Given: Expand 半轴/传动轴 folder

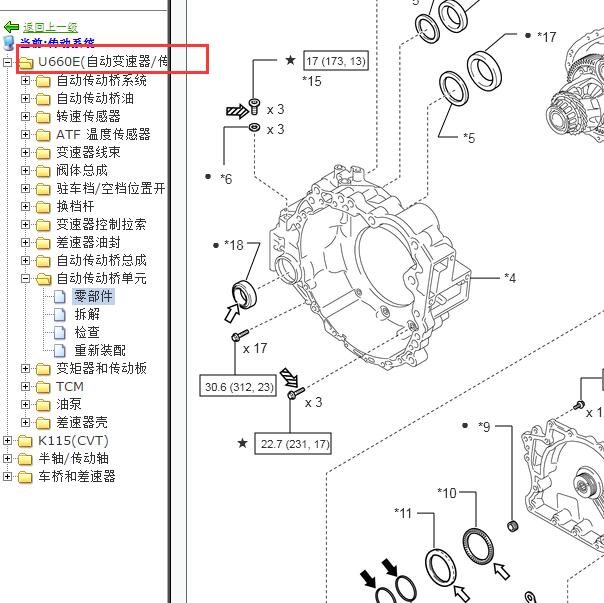Looking at the screenshot, I should (x=7, y=459).
